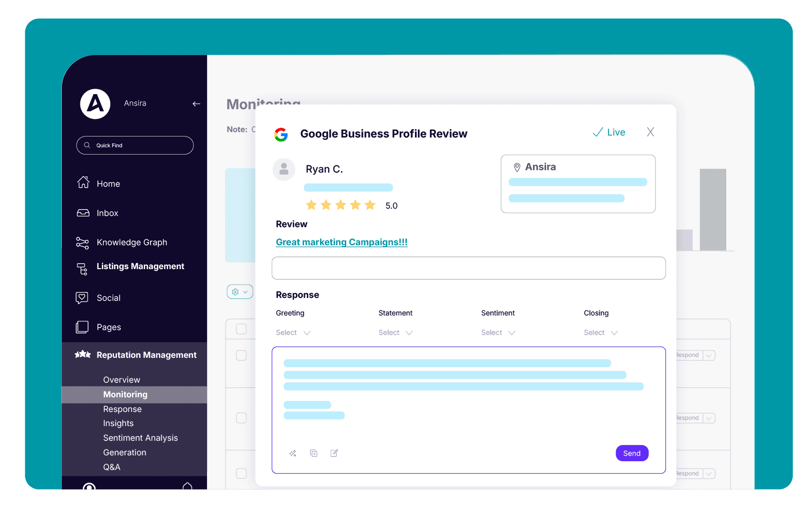
Task: Click inside the response text area
Action: (469, 410)
